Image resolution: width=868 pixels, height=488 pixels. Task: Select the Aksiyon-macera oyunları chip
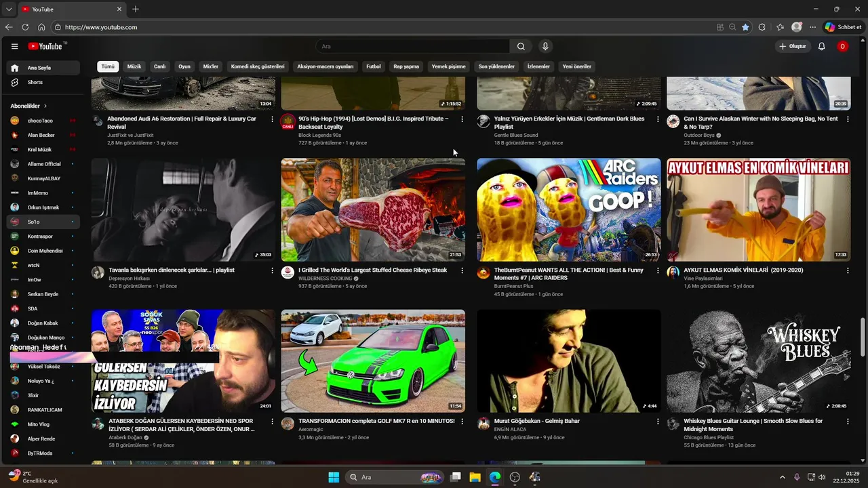[325, 66]
